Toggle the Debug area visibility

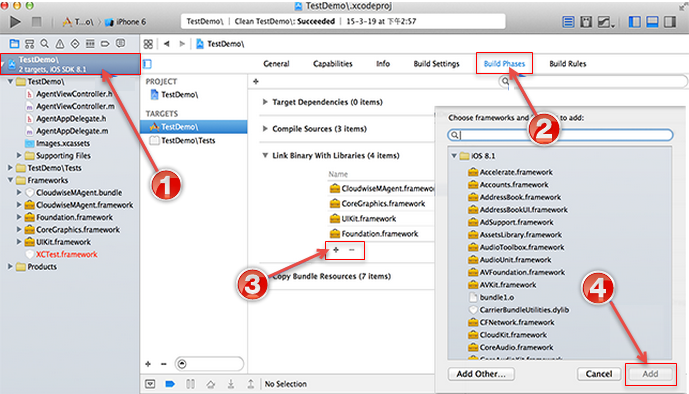[653, 22]
